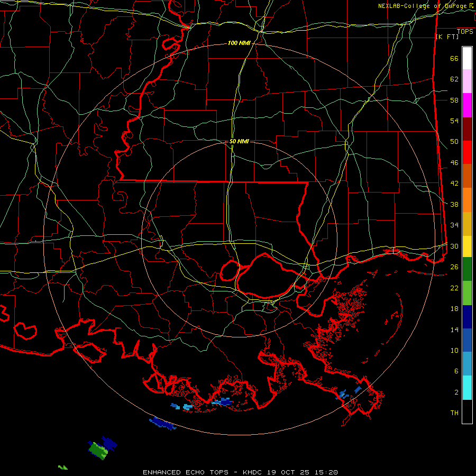
Task: Pick the gold legend swatch
Action: (467, 224)
